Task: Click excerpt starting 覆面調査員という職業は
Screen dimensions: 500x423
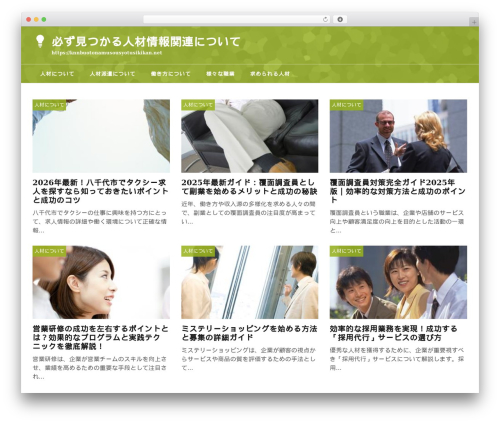Action: tap(397, 222)
